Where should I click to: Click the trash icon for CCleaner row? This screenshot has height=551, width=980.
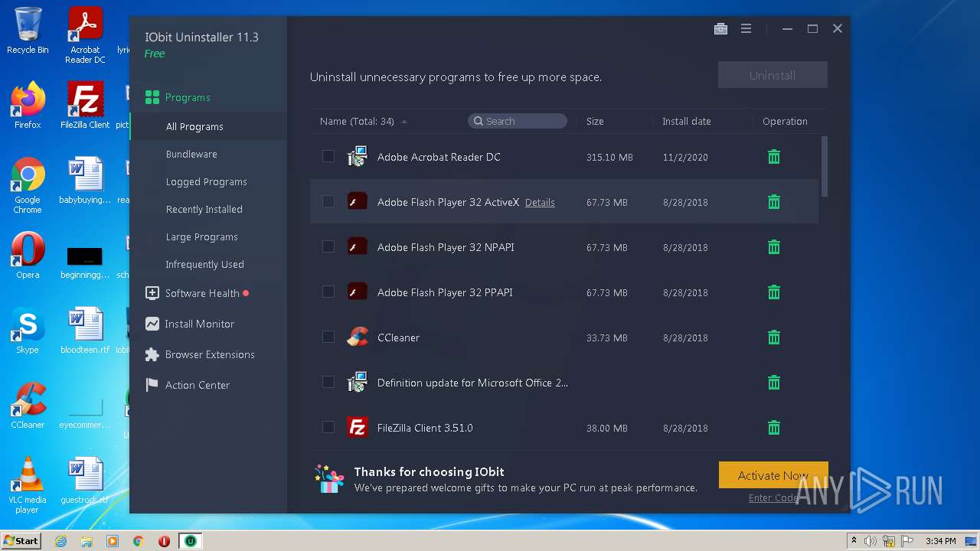[774, 337]
